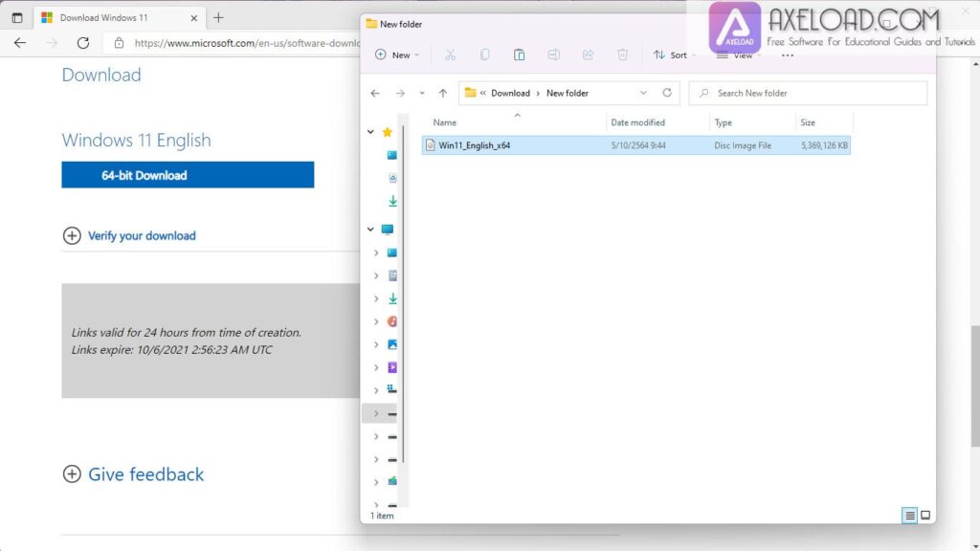
Task: Open the See more (…) menu in Explorer
Action: click(x=788, y=55)
